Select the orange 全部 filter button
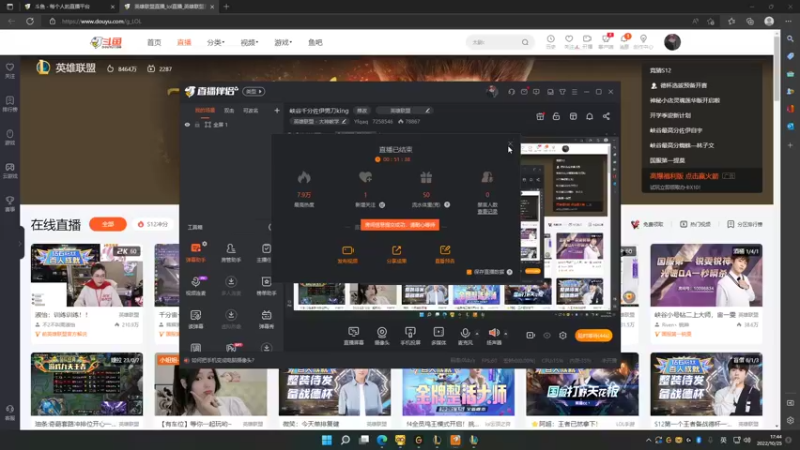Image resolution: width=800 pixels, height=450 pixels. tap(108, 224)
